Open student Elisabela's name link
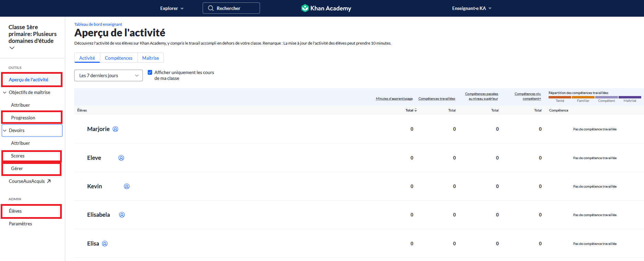This screenshot has height=261, width=644. point(99,215)
